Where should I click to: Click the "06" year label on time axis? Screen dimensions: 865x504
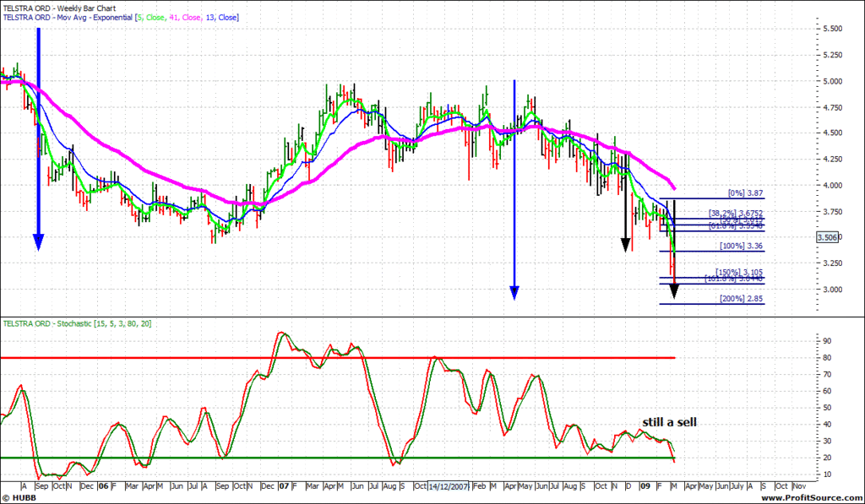(x=104, y=486)
